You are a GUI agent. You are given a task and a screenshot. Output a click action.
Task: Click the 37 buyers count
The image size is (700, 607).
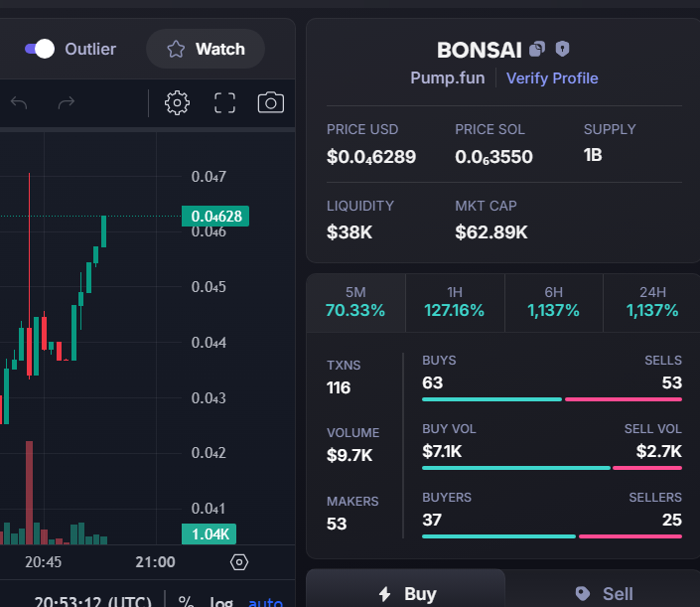click(432, 520)
